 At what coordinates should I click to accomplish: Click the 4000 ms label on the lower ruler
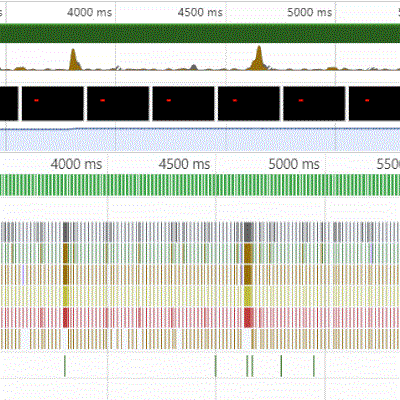76,164
